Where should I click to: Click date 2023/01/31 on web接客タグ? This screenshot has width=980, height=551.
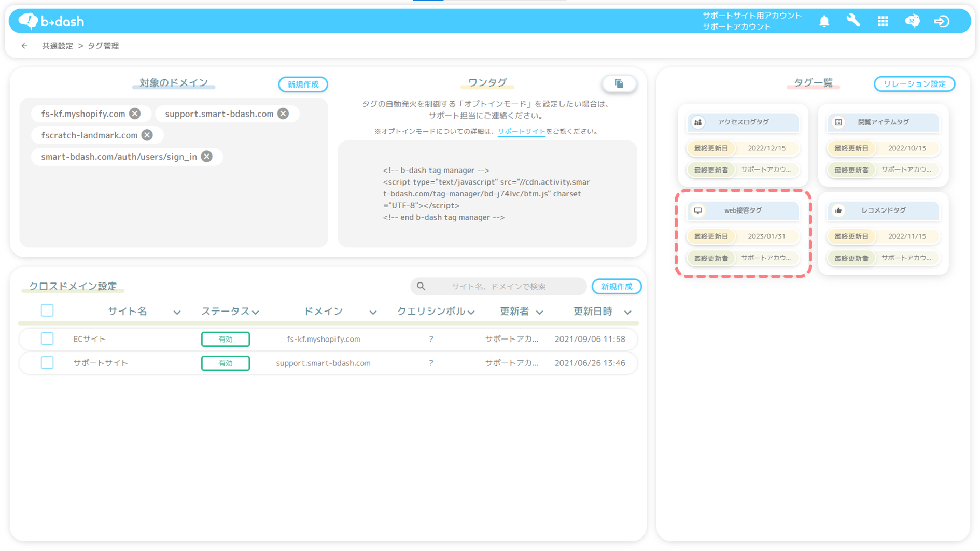[766, 236]
